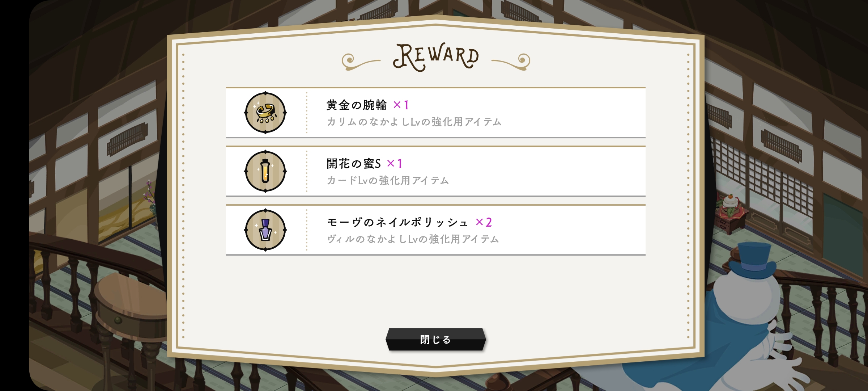The height and width of the screenshot is (391, 868).
Task: Click the left swirl ornament beside REWARD
Action: click(360, 62)
